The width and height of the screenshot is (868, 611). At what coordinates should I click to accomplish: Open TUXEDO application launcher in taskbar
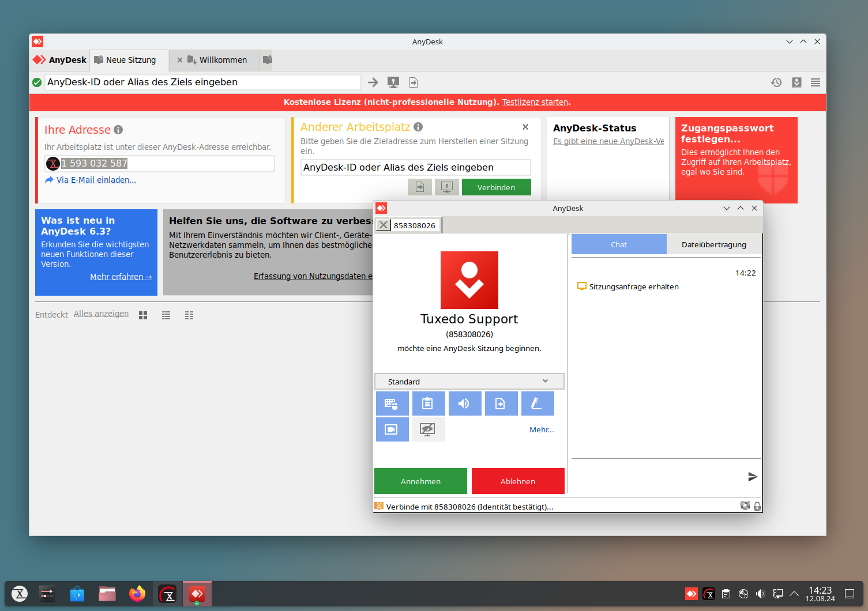20,594
